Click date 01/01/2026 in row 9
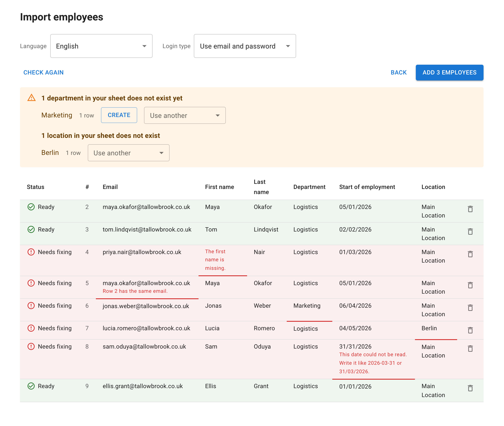This screenshot has height=426, width=504. tap(355, 386)
